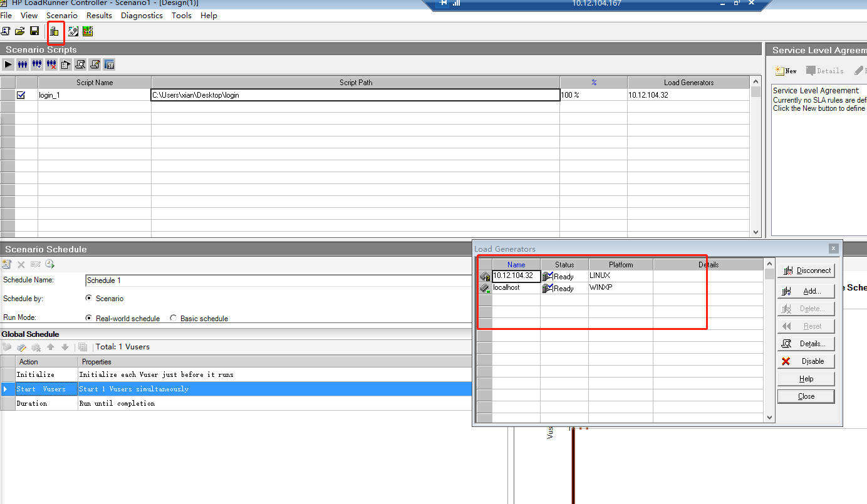Open an existing scenario file
867x504 pixels.
19,30
